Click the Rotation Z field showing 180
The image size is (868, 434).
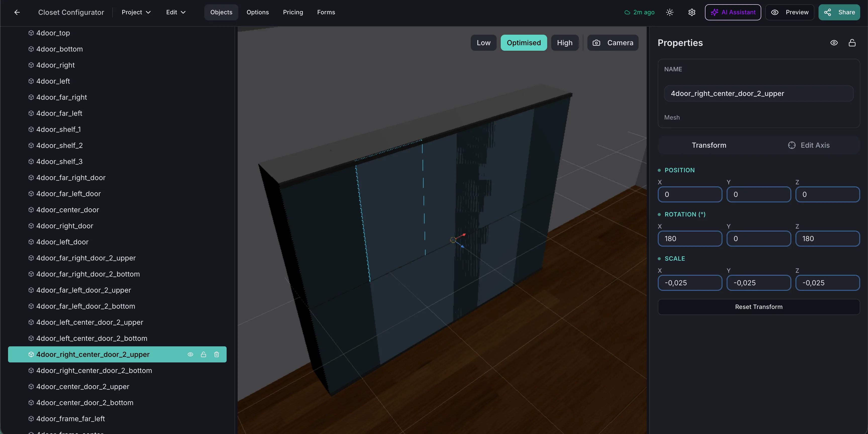pos(828,239)
